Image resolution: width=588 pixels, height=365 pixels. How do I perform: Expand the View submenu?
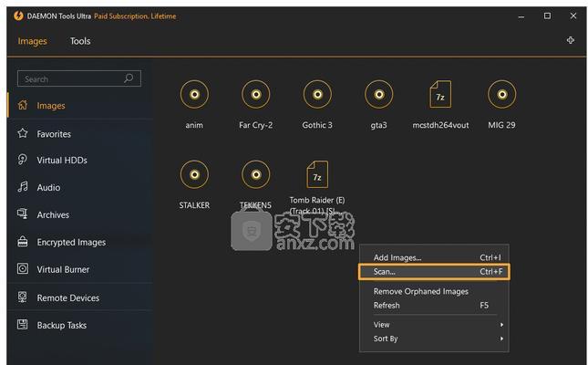434,325
